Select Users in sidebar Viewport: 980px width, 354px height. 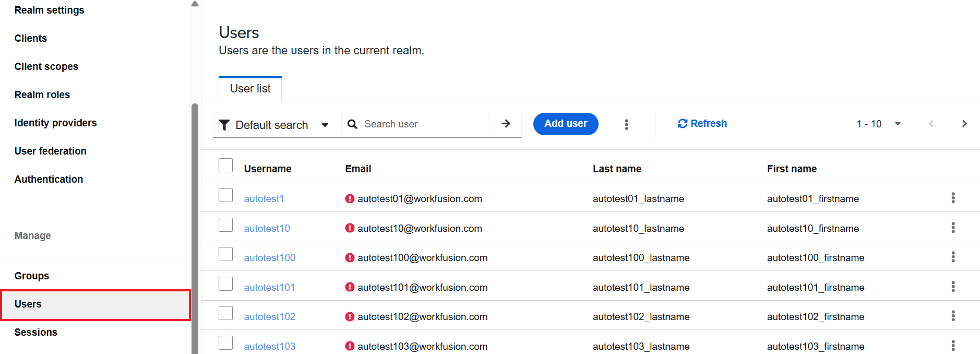coord(95,305)
